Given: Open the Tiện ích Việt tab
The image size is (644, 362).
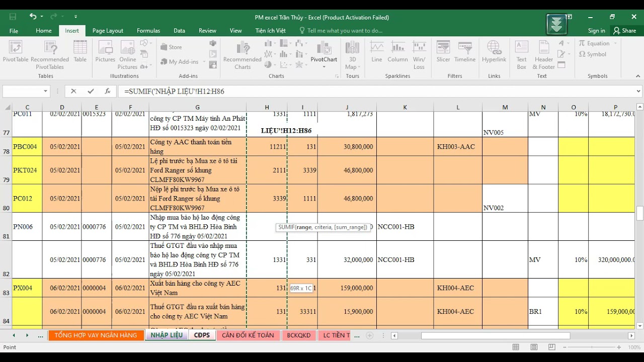Looking at the screenshot, I should click(270, 31).
